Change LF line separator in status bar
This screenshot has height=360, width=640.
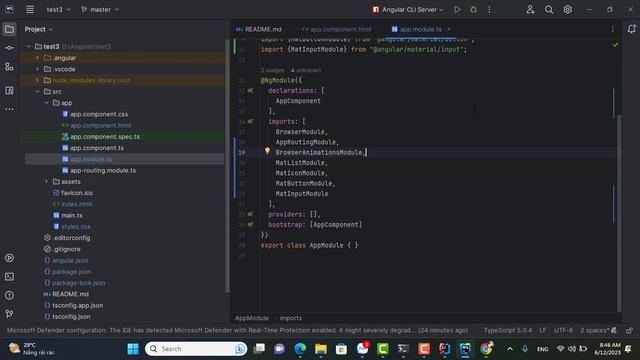(542, 330)
